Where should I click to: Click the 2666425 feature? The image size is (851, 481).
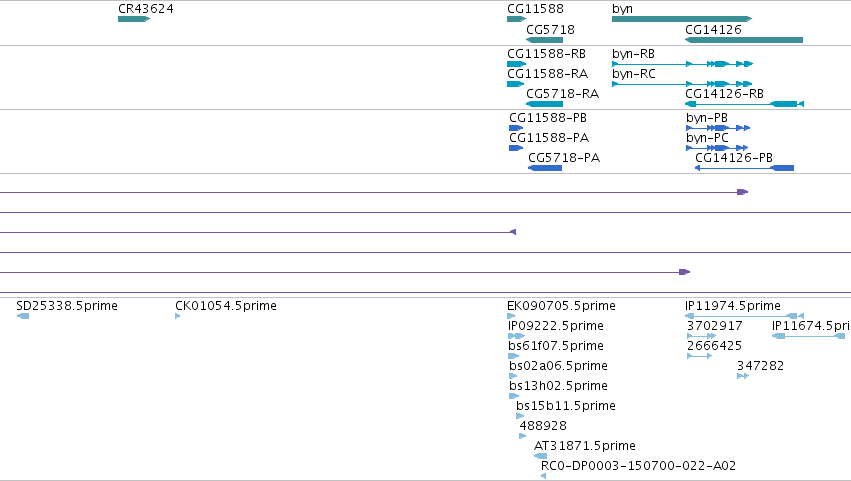[699, 356]
